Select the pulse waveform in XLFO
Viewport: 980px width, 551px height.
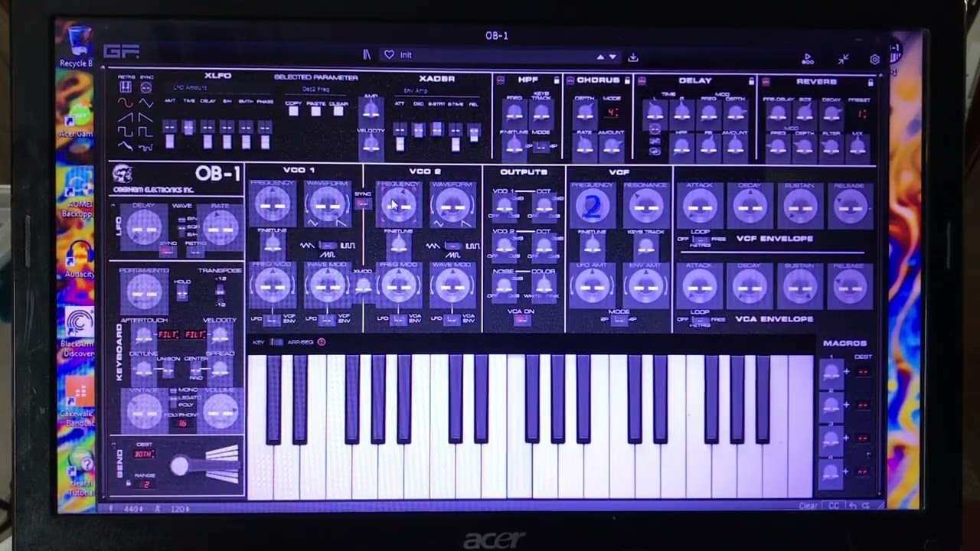tap(145, 131)
